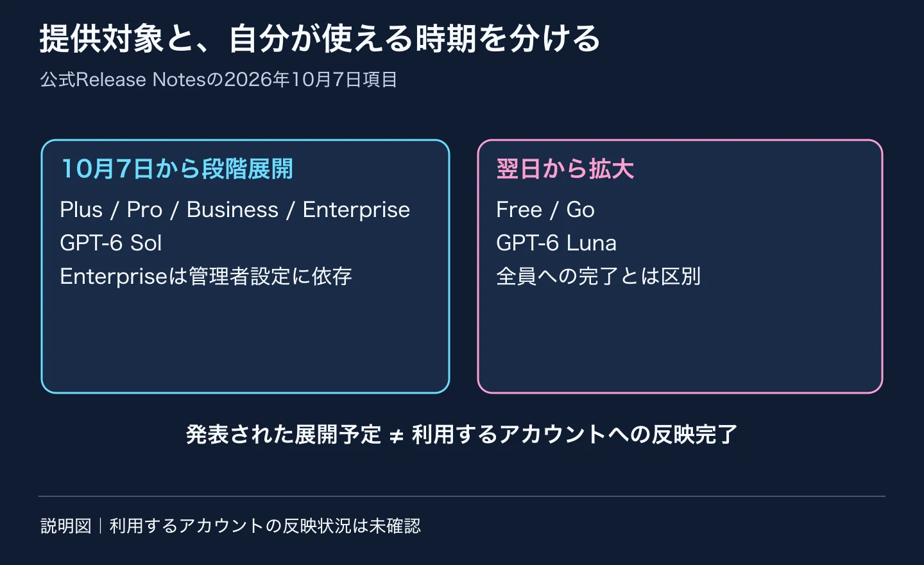
Task: Click empty area of the blue-bordered card
Action: tap(245, 340)
